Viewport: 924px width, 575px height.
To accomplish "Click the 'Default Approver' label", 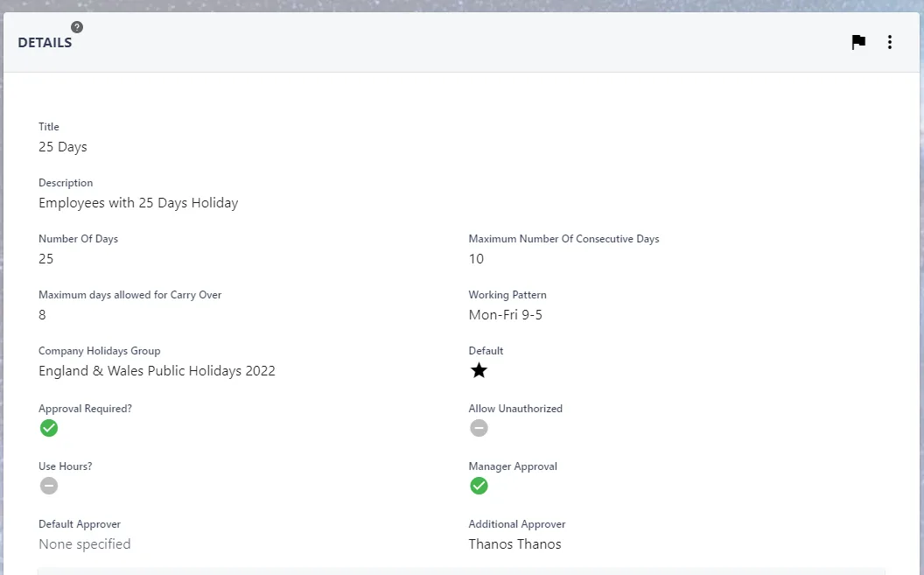I will point(80,523).
